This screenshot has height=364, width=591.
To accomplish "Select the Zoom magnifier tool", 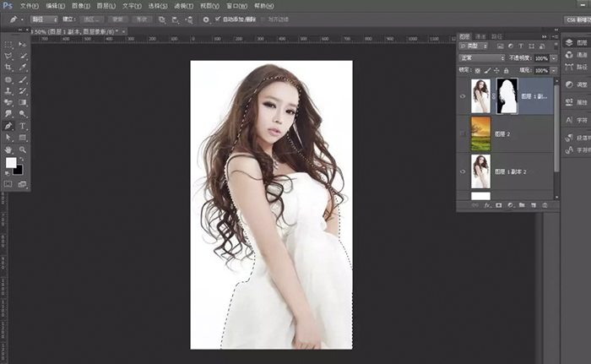I will click(23, 149).
